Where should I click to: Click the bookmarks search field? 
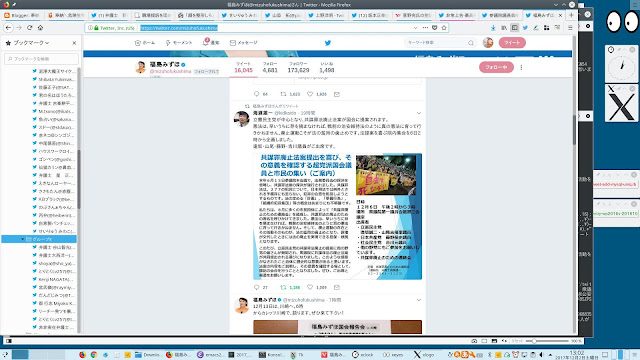[x=41, y=59]
